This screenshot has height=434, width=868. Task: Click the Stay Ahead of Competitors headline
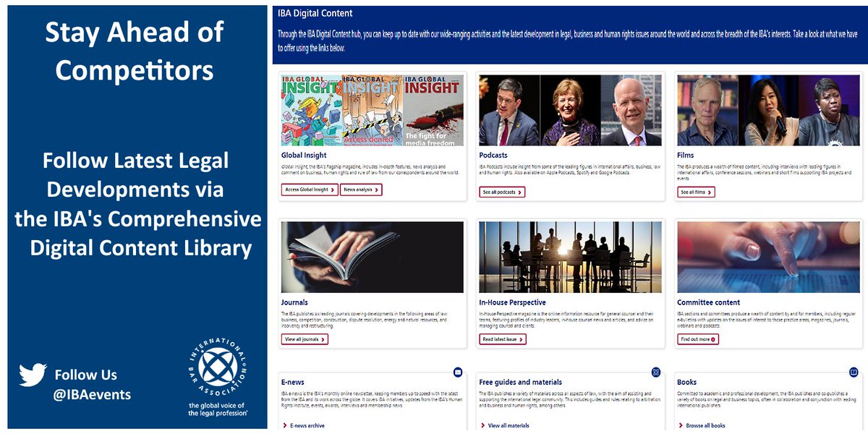(x=135, y=51)
